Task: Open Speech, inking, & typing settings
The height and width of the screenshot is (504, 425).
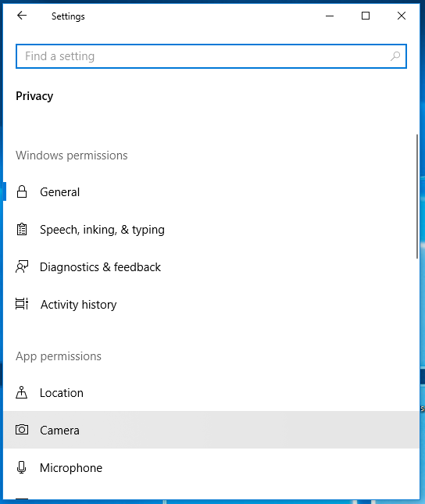Action: [x=211, y=230]
